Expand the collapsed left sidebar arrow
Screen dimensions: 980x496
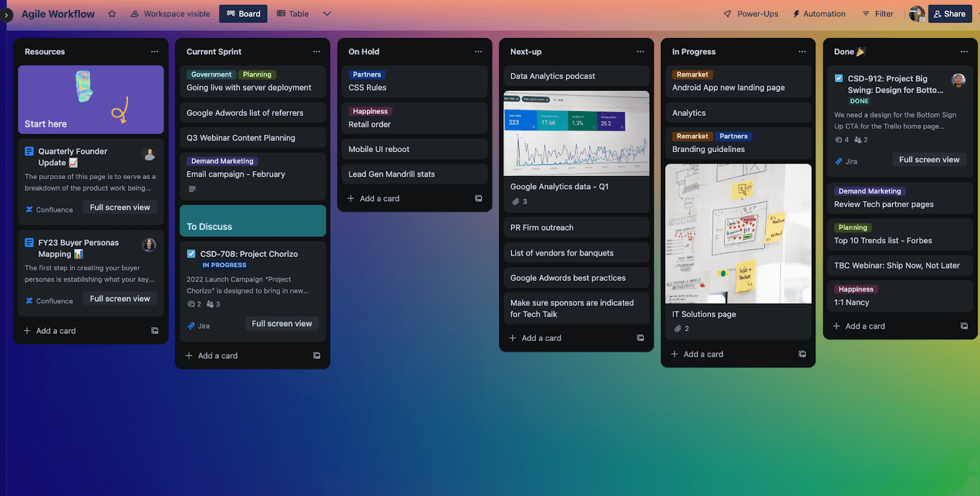point(6,15)
